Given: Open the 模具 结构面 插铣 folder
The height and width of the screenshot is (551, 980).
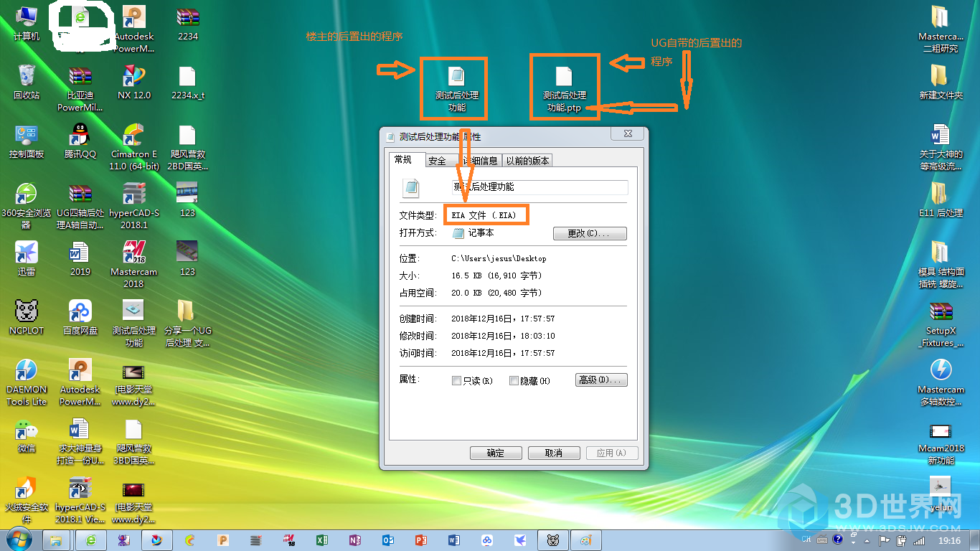Looking at the screenshot, I should 941,265.
